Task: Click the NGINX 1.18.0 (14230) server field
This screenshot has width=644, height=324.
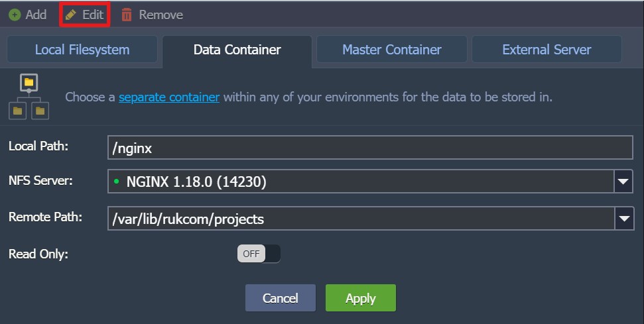Action: [361, 182]
